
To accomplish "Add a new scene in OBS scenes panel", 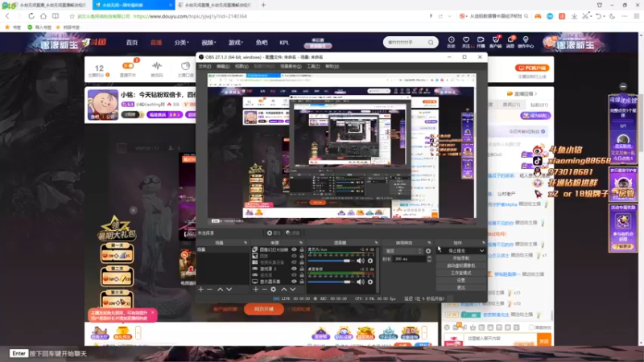I will coord(200,290).
